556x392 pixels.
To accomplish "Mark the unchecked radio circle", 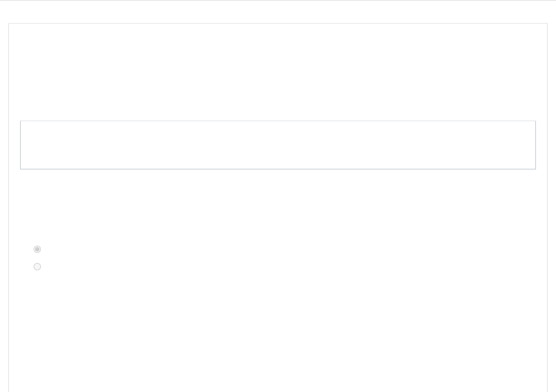I will tap(37, 267).
